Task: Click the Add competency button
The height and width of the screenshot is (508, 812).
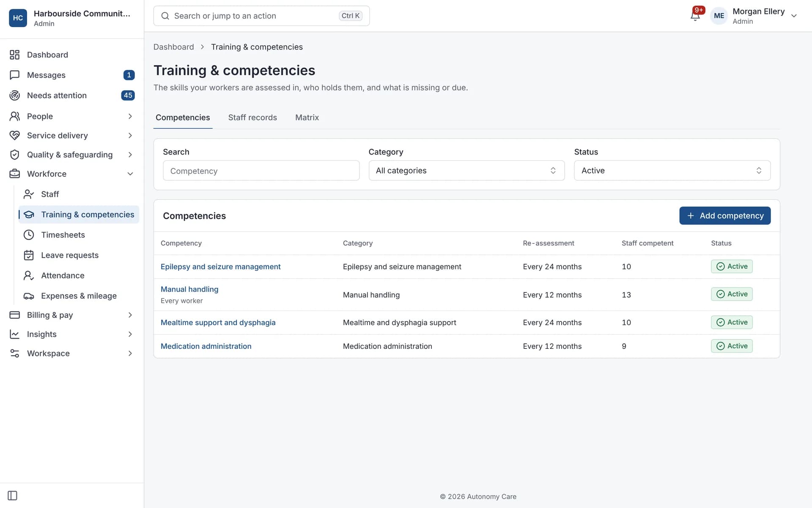Action: coord(725,215)
